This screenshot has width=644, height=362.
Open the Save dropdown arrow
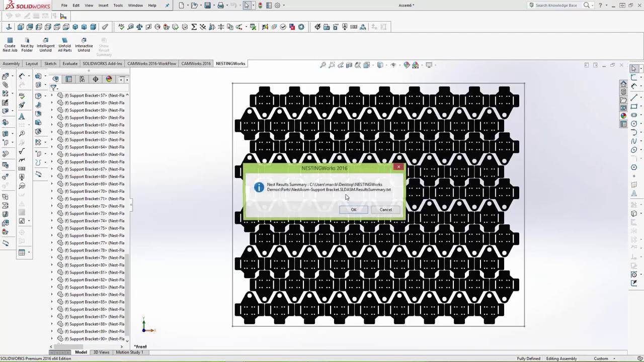pyautogui.click(x=213, y=6)
